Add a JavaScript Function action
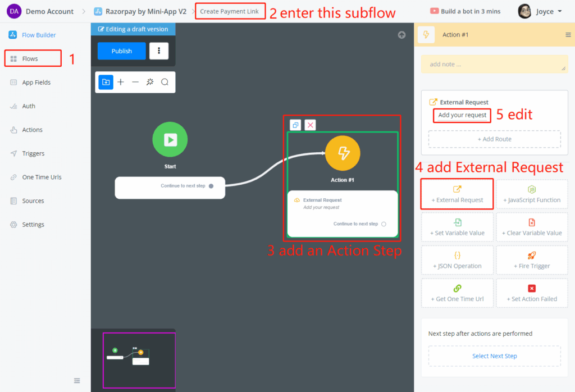This screenshot has height=392, width=575. 531,194
